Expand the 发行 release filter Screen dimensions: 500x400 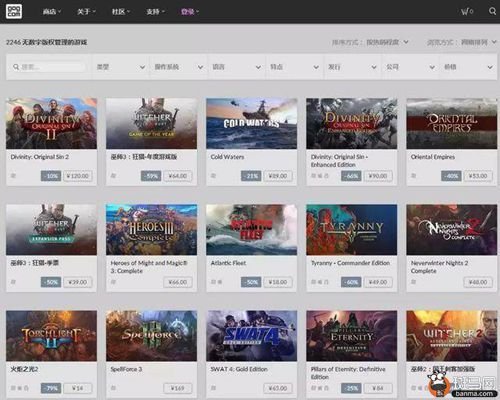353,67
